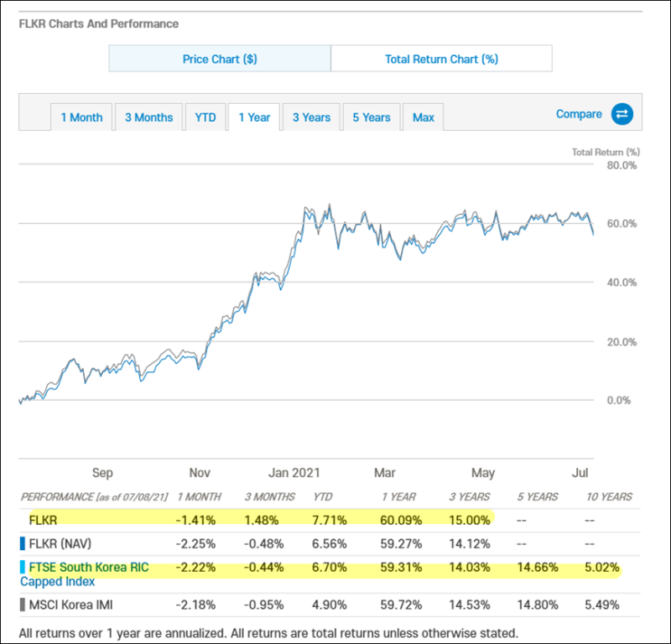Click the cyan FTSE index color marker
The image size is (671, 644).
point(23,568)
